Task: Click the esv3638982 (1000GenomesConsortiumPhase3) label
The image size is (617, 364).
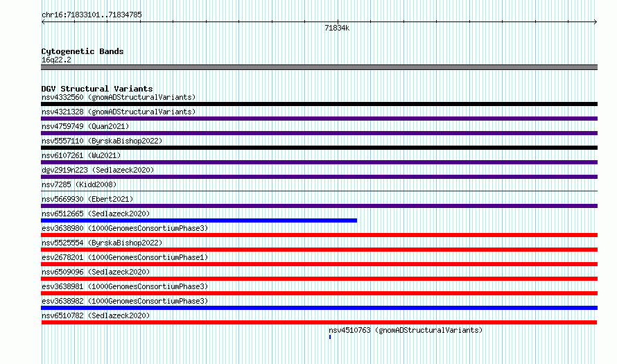Action: click(125, 301)
